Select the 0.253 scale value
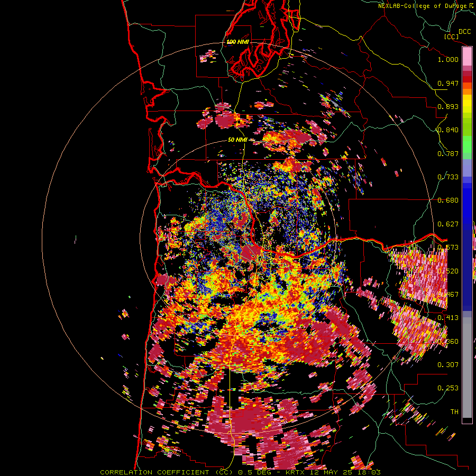Screen dimensions: 476x476 tap(448, 388)
